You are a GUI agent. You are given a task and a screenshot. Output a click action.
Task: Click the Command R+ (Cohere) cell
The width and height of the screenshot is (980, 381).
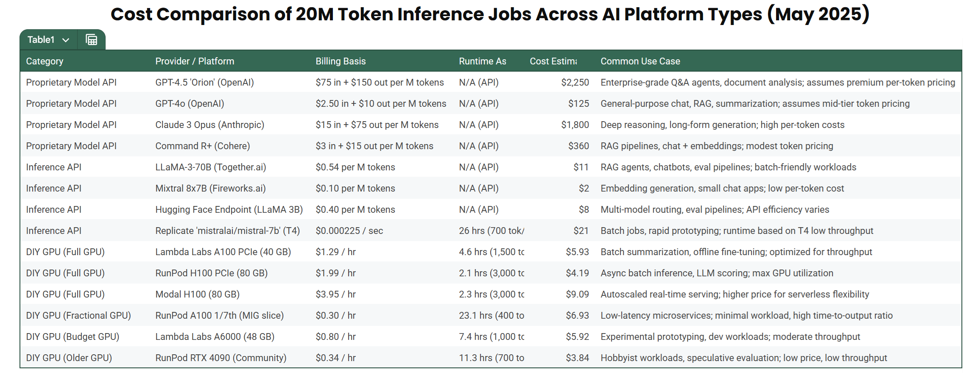[203, 146]
